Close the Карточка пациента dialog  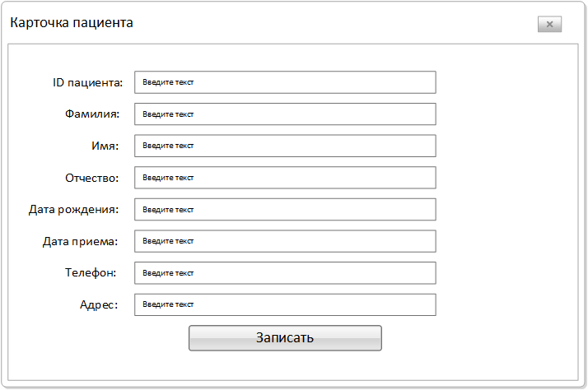click(x=549, y=24)
